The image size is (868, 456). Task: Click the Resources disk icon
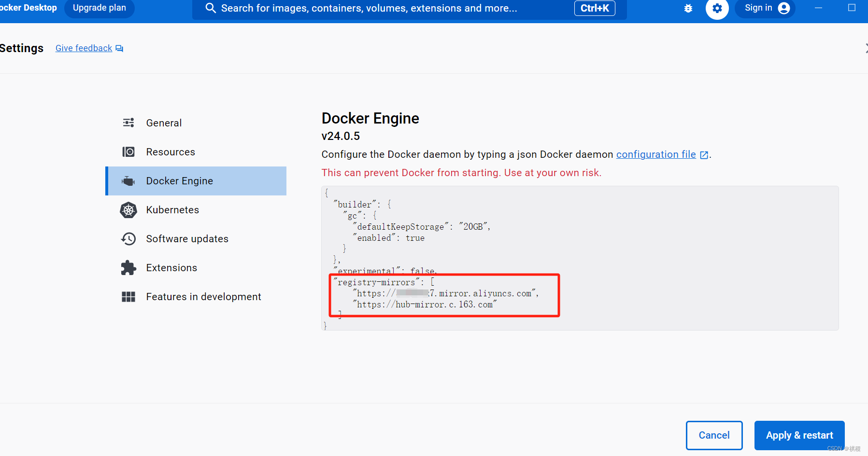(x=128, y=152)
